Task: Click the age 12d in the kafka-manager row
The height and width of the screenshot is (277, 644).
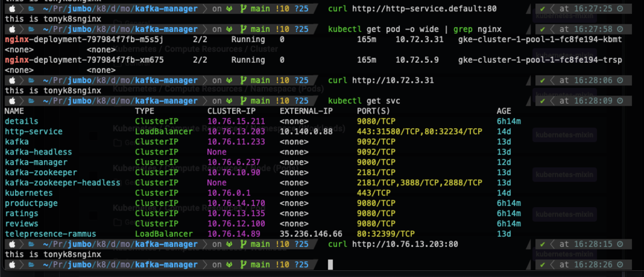Action: click(x=504, y=162)
